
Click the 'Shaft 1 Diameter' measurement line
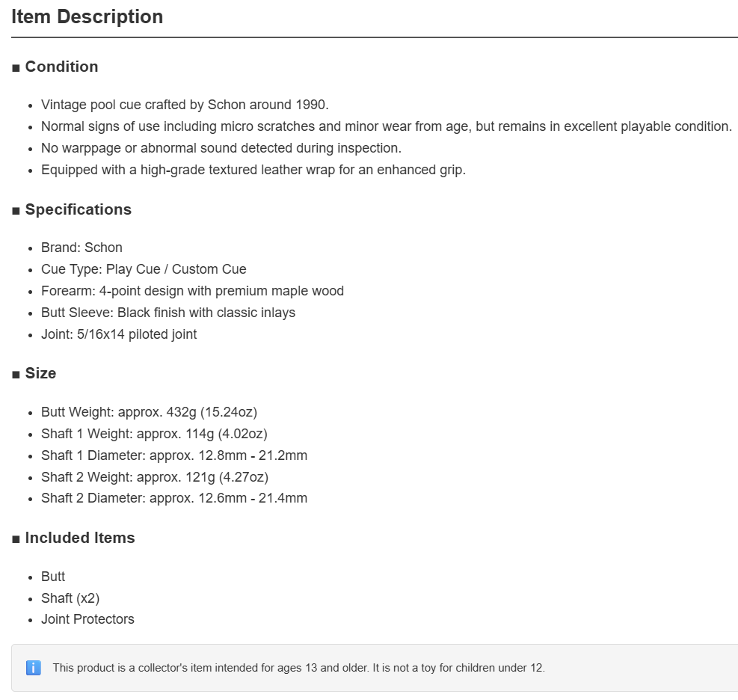click(x=174, y=455)
